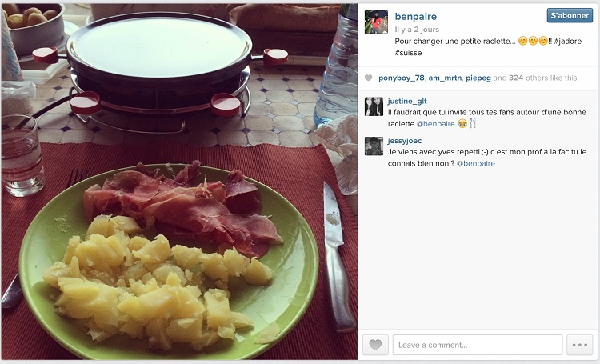Open the ponyboy_78 liker profile
Screen dimensions: 600x364
pyautogui.click(x=402, y=78)
